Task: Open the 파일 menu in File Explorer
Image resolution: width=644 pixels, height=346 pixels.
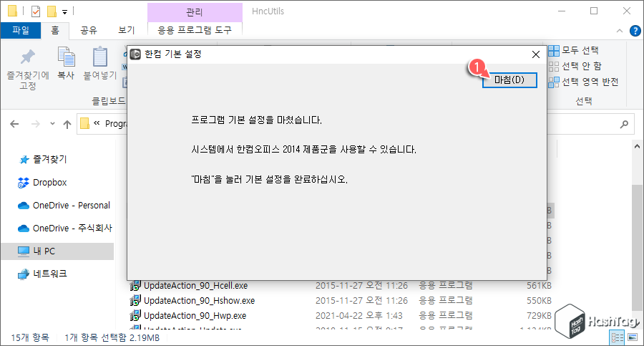Action: pyautogui.click(x=21, y=30)
